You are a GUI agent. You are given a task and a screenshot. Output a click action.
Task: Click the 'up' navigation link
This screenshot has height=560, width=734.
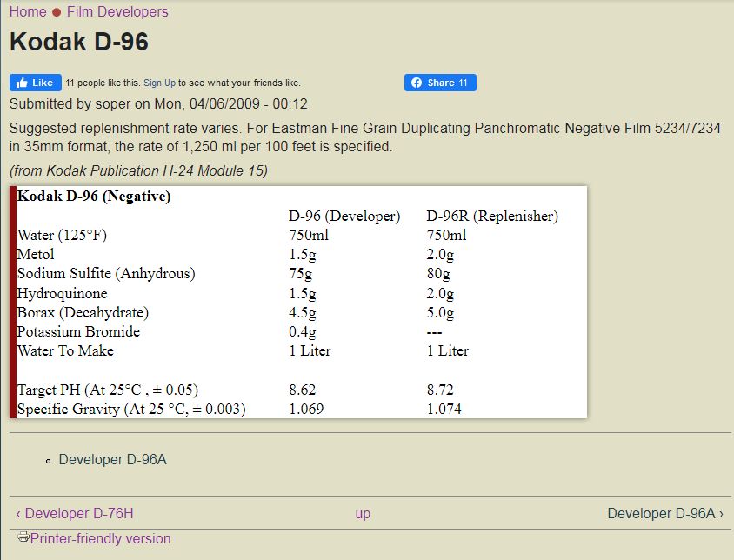(363, 513)
